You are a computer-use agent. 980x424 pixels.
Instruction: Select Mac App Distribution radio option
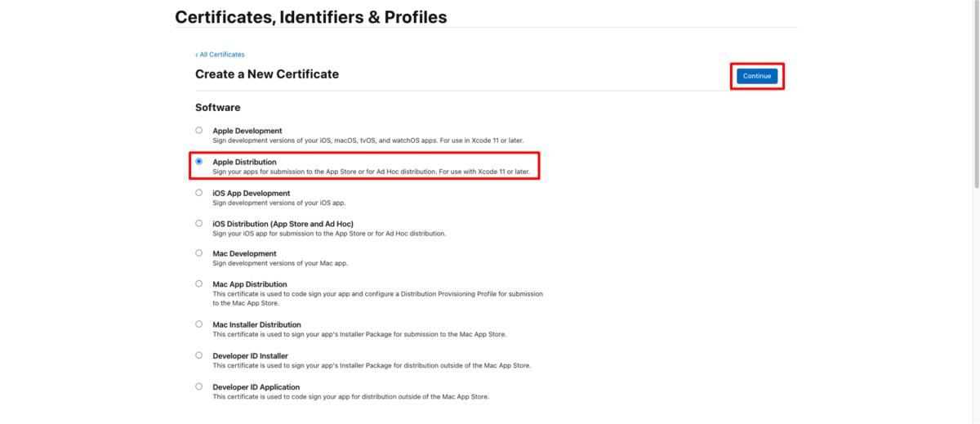(199, 283)
